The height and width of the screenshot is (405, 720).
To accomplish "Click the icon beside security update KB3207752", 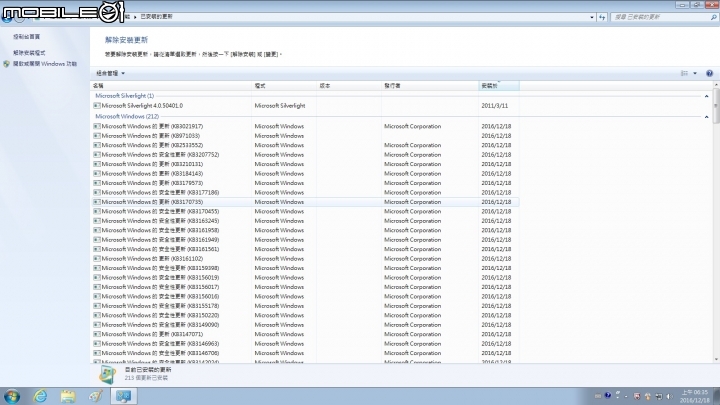I will click(96, 155).
